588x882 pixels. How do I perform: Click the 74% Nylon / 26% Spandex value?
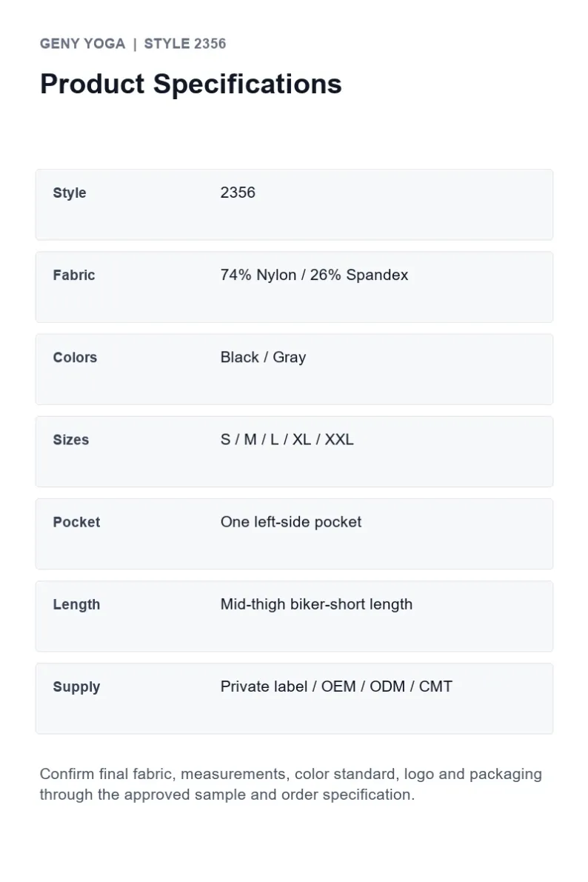click(315, 275)
